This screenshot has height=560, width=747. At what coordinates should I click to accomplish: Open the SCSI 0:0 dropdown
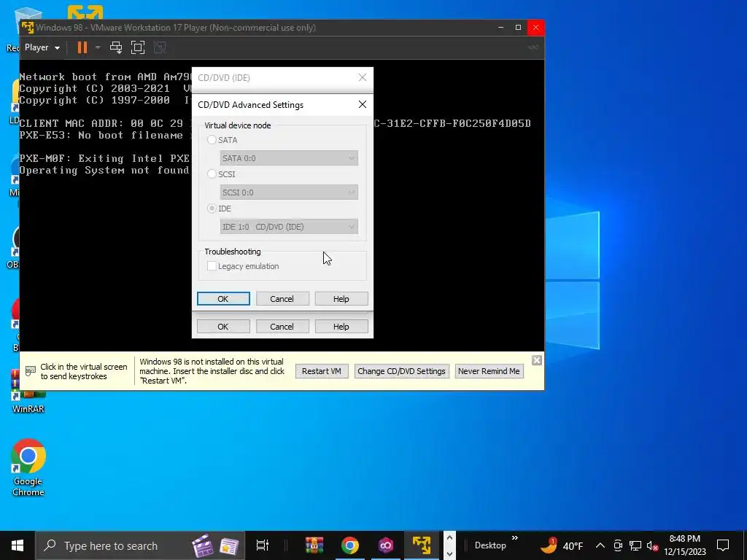point(289,192)
